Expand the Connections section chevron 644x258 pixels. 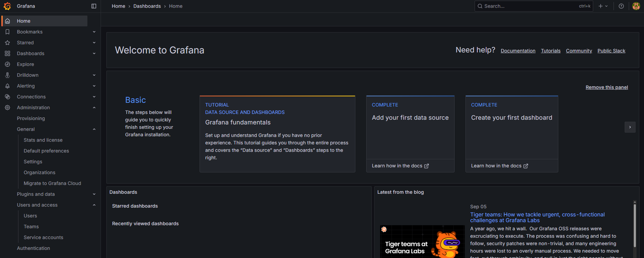(x=94, y=97)
